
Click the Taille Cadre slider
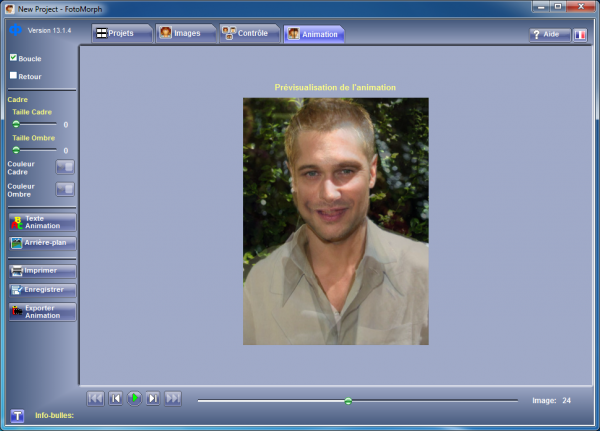pyautogui.click(x=35, y=124)
